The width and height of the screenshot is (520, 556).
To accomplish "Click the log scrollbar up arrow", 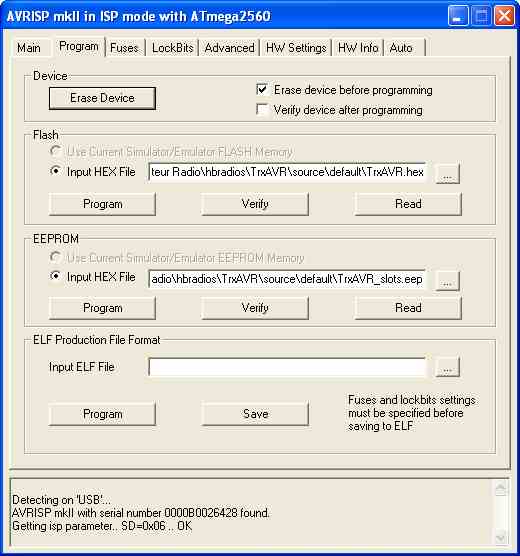I will click(x=500, y=488).
